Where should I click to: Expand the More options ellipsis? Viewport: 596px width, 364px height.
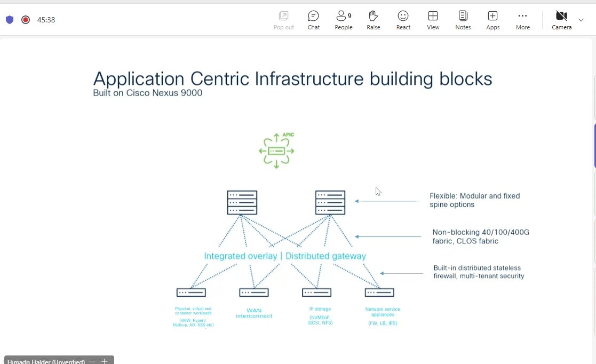click(522, 19)
